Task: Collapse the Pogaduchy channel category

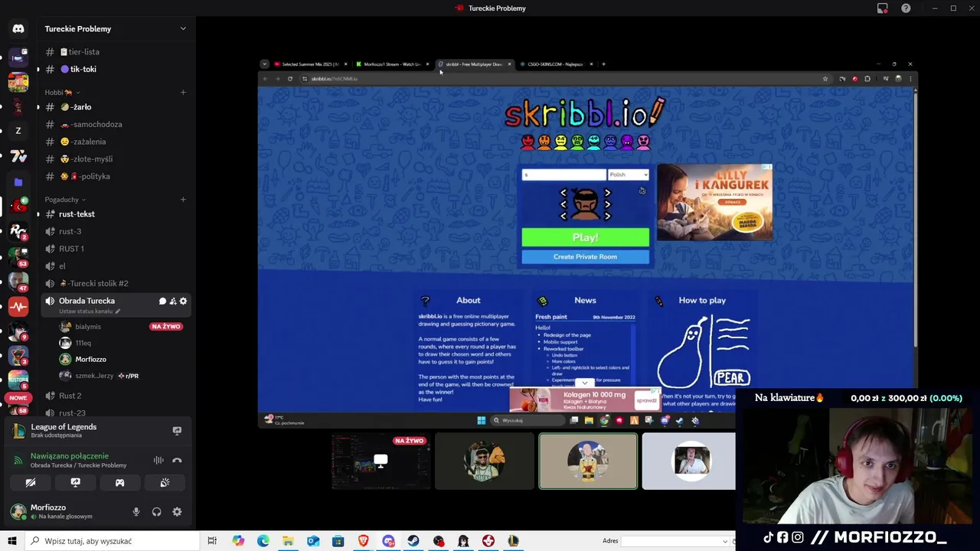Action: pyautogui.click(x=65, y=200)
